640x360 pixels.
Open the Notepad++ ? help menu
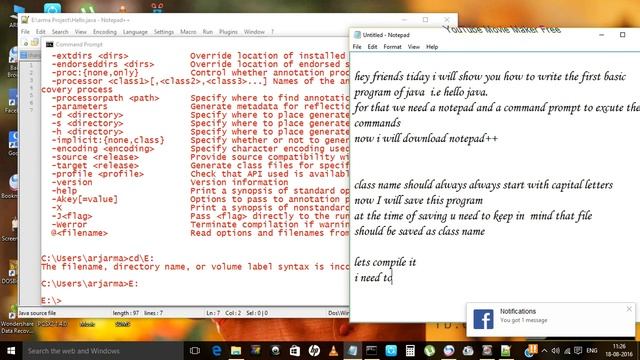[272, 32]
